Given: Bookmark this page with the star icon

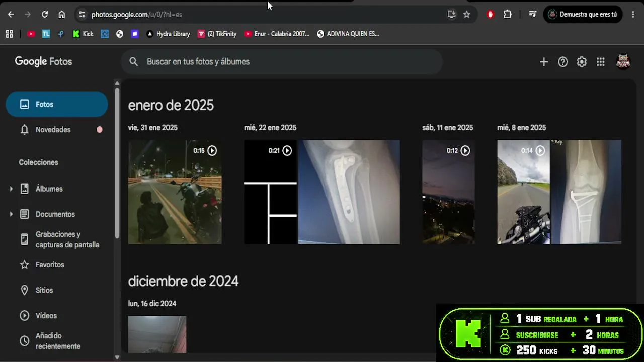Looking at the screenshot, I should pos(466,15).
